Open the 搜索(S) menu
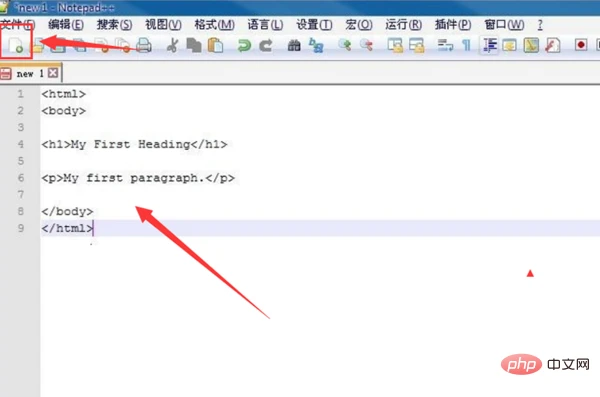 [114, 25]
